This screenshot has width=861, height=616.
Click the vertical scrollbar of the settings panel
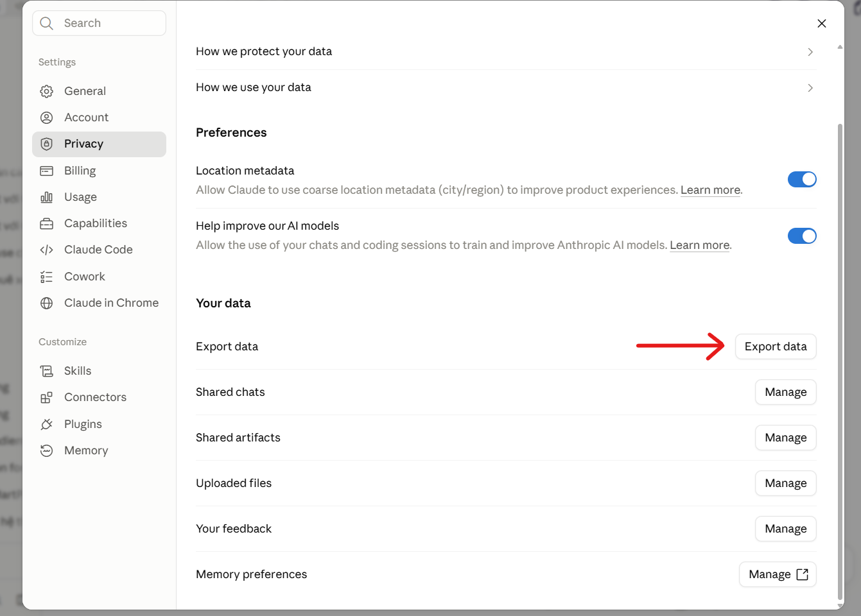(x=840, y=363)
